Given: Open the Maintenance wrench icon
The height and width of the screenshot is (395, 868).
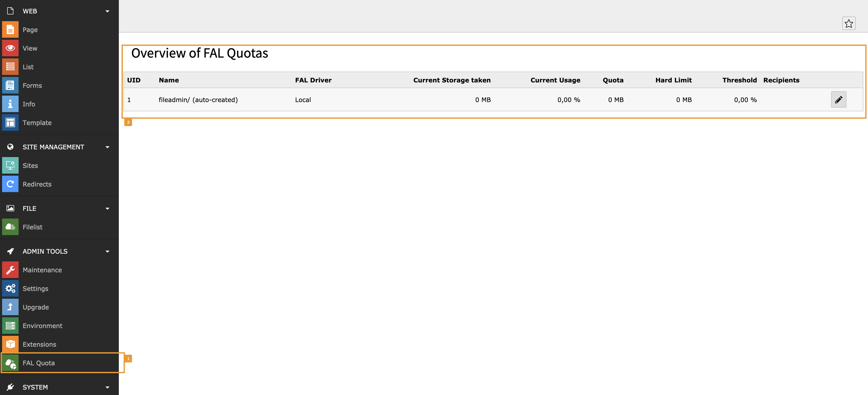Looking at the screenshot, I should (x=10, y=270).
